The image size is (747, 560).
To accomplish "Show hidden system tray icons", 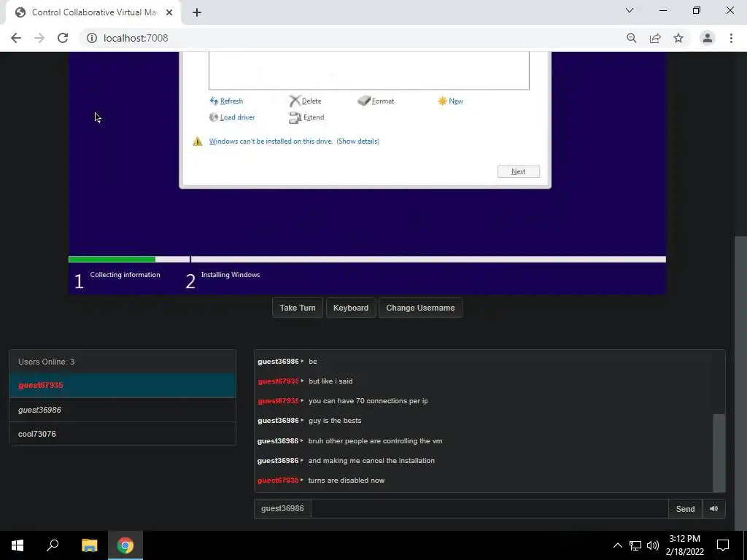I will coord(617,545).
